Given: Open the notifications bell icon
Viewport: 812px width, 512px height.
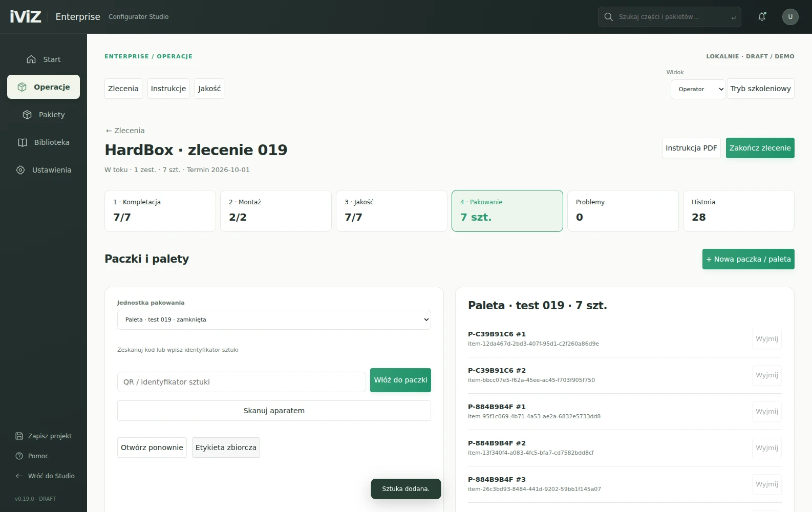Looking at the screenshot, I should 762,17.
